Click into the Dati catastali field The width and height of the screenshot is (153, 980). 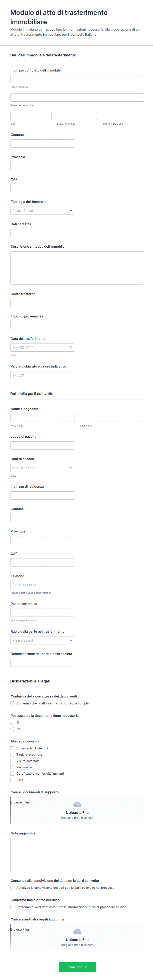[x=42, y=233]
